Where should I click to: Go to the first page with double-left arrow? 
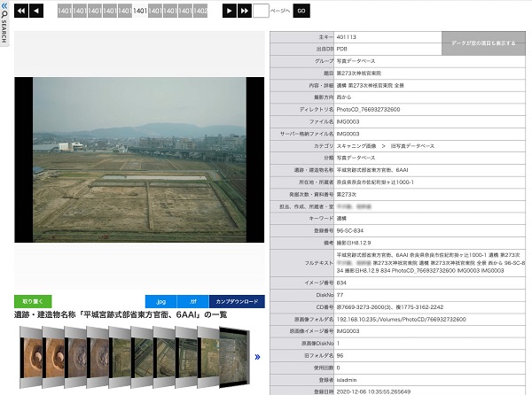(20, 11)
